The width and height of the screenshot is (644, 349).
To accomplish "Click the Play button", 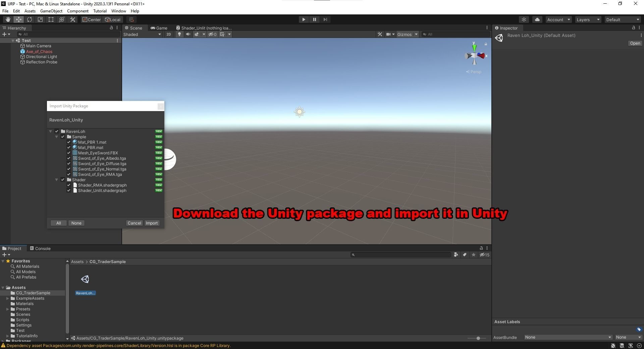I will pyautogui.click(x=304, y=19).
